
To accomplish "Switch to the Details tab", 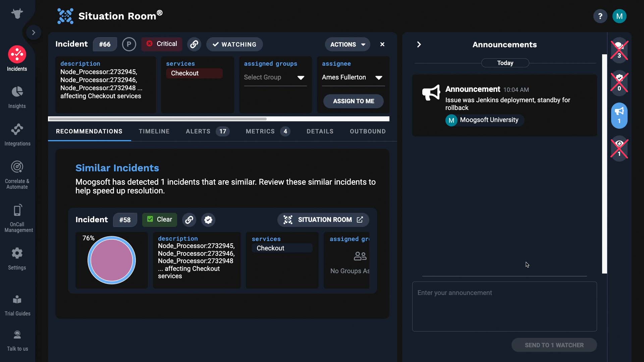I will 320,131.
